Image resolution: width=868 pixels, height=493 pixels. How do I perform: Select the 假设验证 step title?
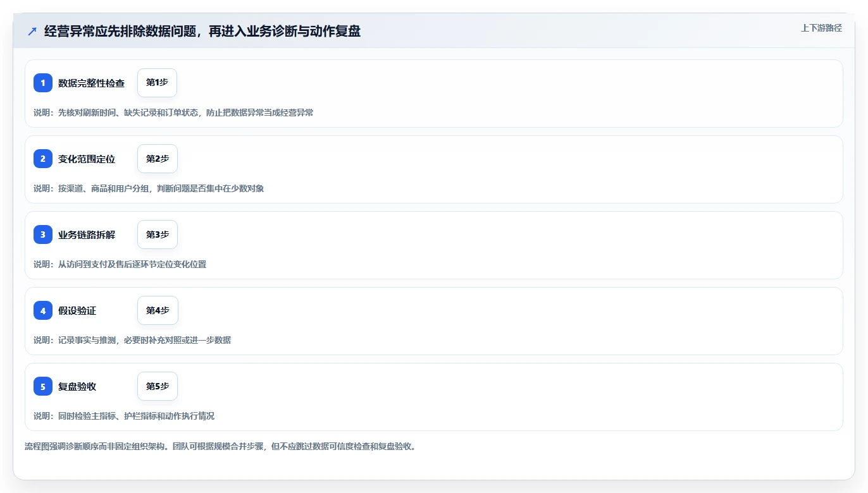77,310
